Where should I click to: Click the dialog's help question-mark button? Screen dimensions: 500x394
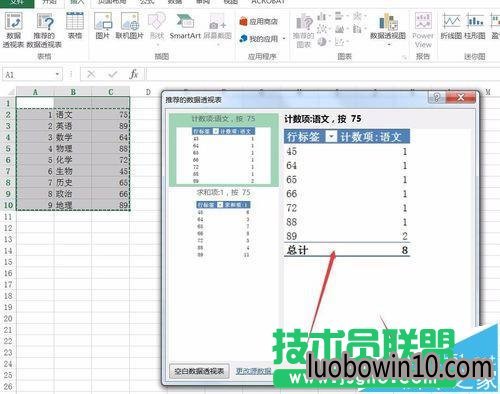pos(436,97)
